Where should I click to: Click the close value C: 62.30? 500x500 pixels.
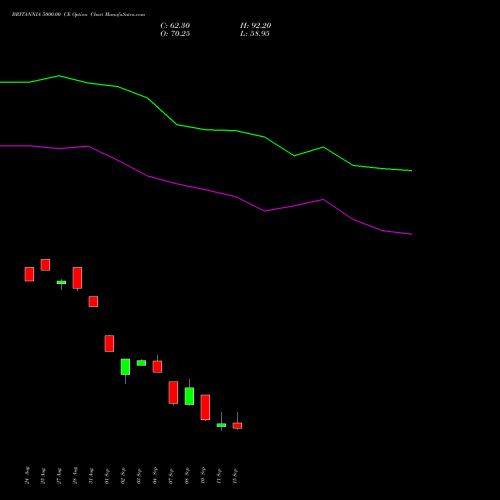pyautogui.click(x=175, y=26)
